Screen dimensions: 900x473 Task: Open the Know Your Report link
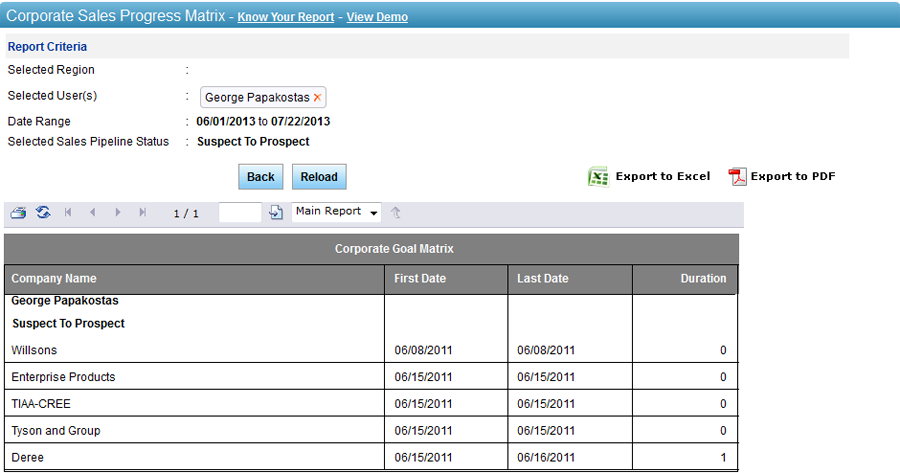coord(287,17)
